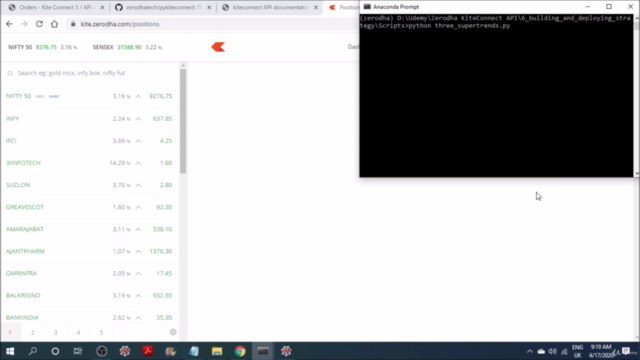Switch to Orders - Kite Connect tab
The image size is (640, 360).
(56, 7)
